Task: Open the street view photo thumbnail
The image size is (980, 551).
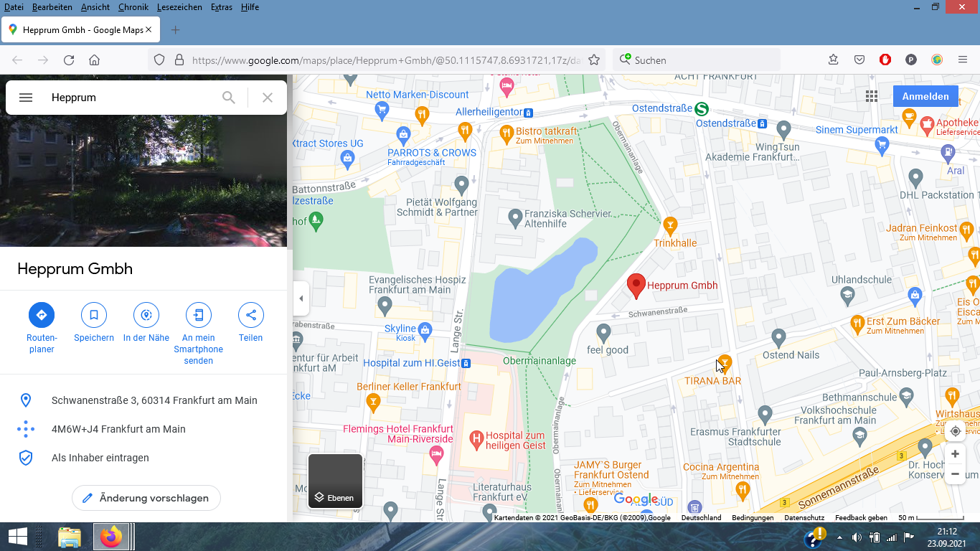Action: click(x=143, y=181)
